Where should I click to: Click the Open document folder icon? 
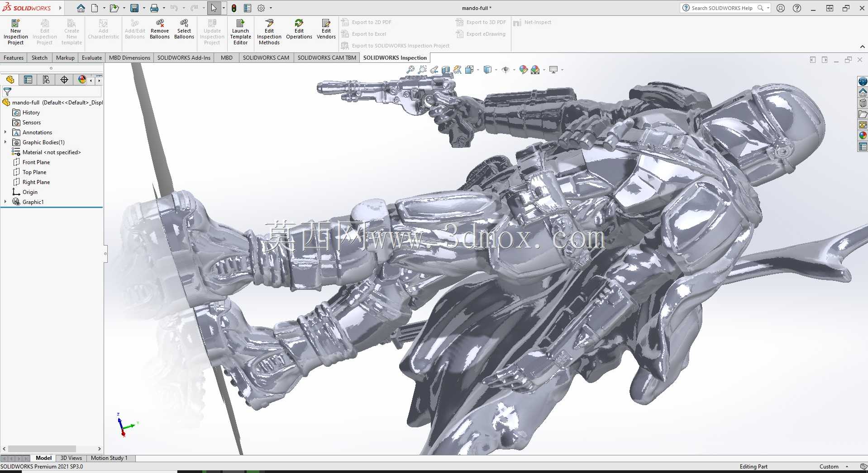point(114,8)
